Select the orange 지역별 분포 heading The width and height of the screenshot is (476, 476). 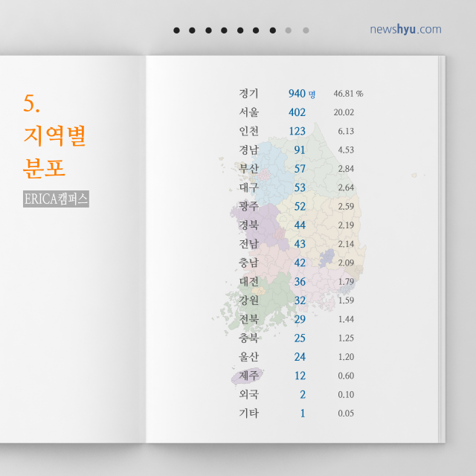55,152
